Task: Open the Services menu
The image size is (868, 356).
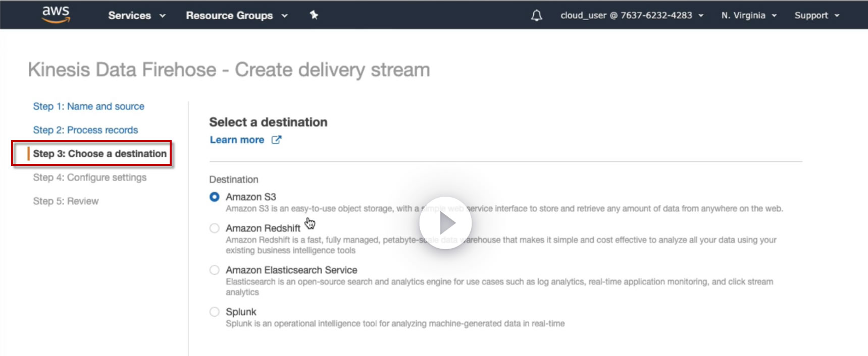Action: coord(137,16)
